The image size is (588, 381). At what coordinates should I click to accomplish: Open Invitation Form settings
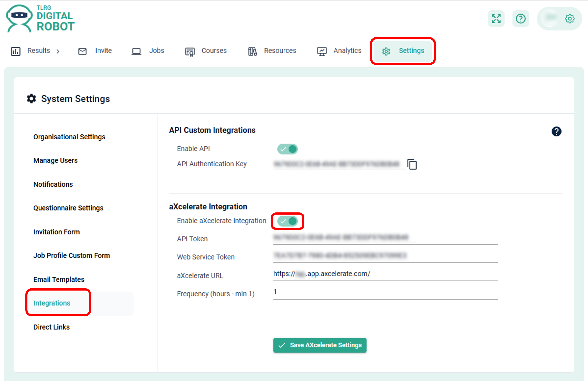tap(57, 232)
